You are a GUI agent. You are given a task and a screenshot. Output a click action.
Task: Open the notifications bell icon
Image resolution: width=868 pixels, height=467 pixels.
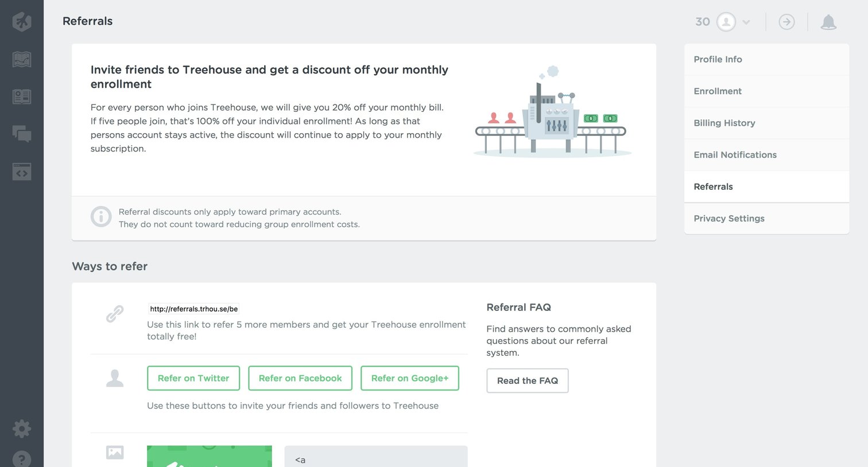pos(828,22)
